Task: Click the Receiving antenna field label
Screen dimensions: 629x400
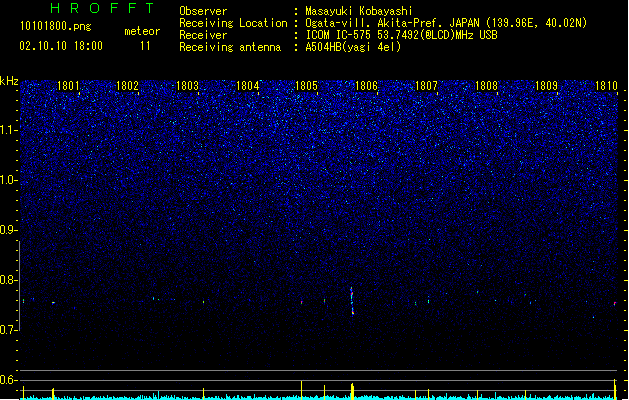Action: 230,47
